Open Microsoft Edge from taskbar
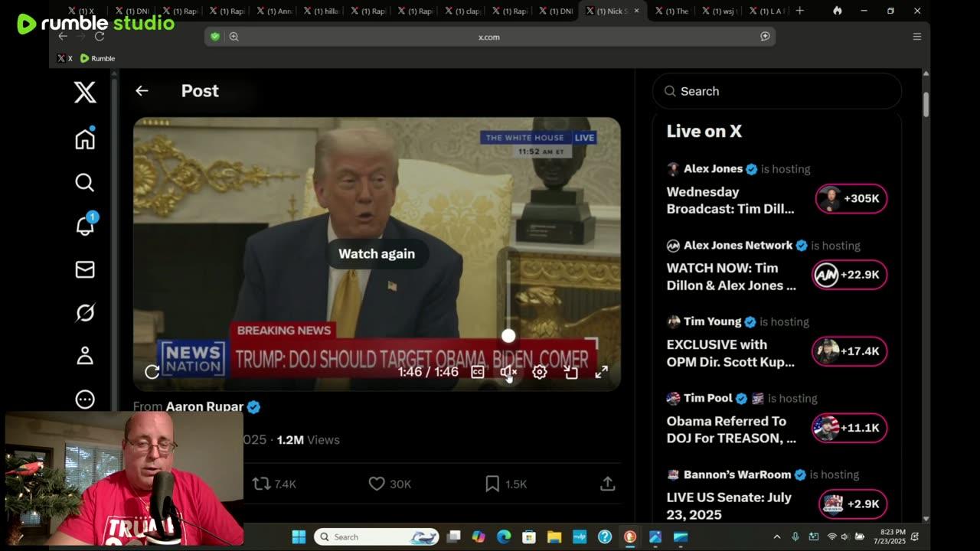 pyautogui.click(x=504, y=536)
